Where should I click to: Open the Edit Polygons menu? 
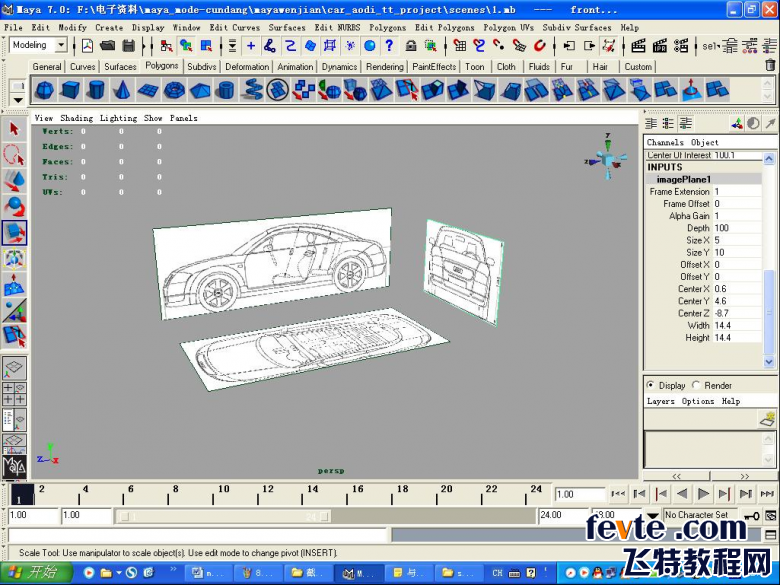[x=445, y=27]
